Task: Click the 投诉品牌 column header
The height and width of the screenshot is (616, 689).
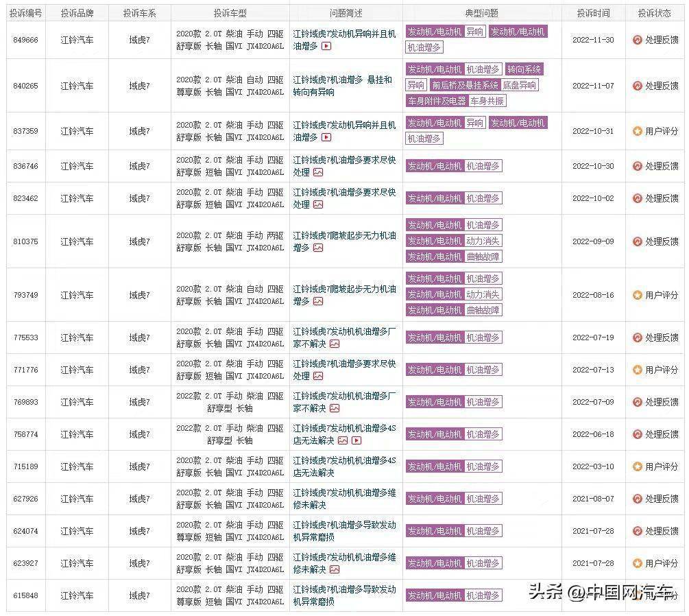Action: click(x=77, y=13)
